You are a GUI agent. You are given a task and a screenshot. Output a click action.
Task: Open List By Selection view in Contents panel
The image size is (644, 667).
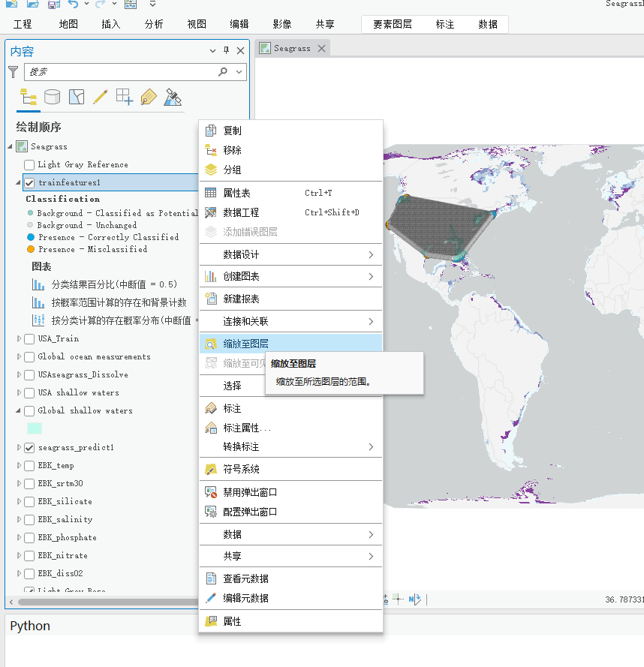(x=75, y=96)
